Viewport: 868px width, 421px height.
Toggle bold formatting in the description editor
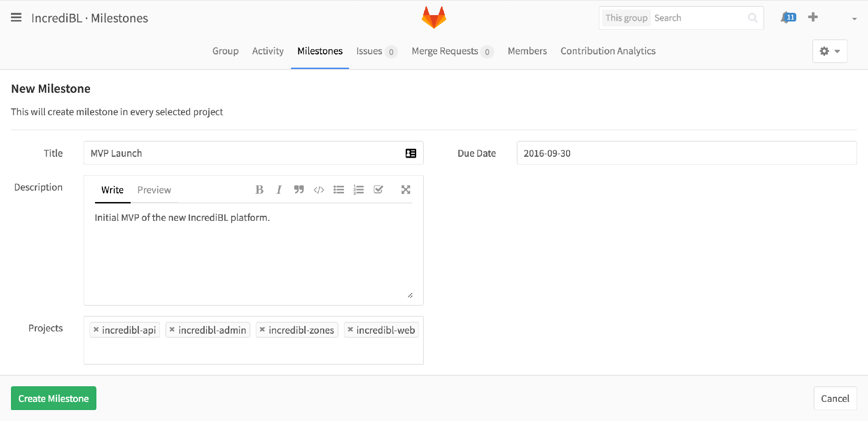click(x=259, y=189)
